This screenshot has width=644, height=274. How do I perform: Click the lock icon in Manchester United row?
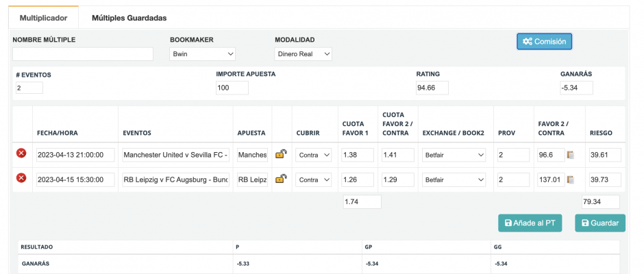pyautogui.click(x=281, y=155)
